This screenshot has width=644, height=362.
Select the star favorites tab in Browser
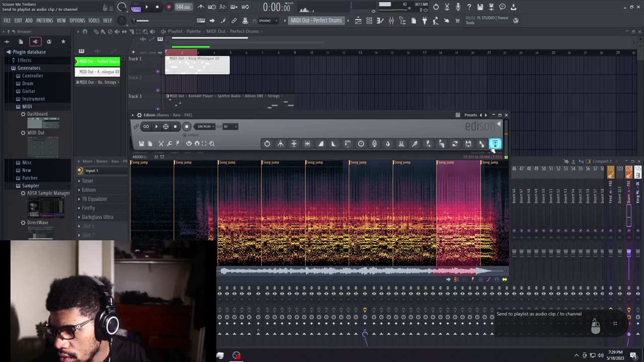63,42
